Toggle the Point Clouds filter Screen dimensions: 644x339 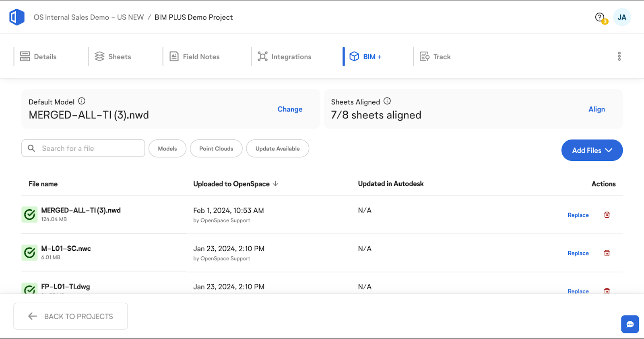tap(216, 149)
